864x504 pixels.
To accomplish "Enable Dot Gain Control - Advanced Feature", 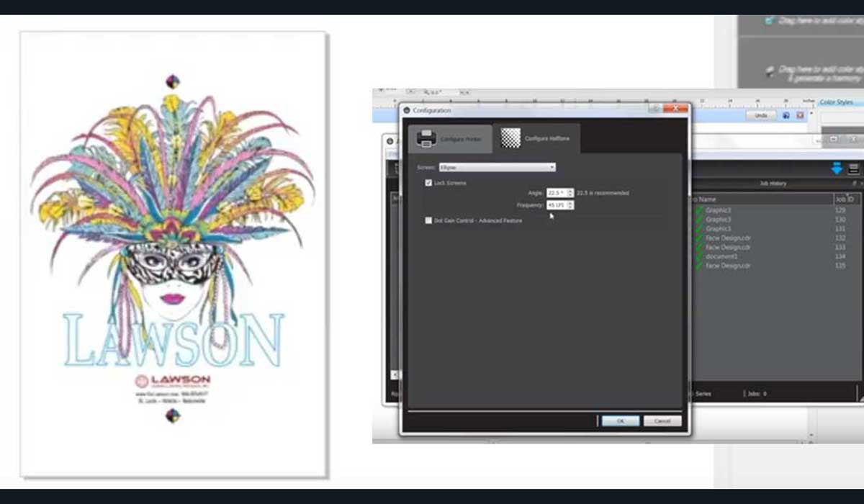I will [x=428, y=220].
